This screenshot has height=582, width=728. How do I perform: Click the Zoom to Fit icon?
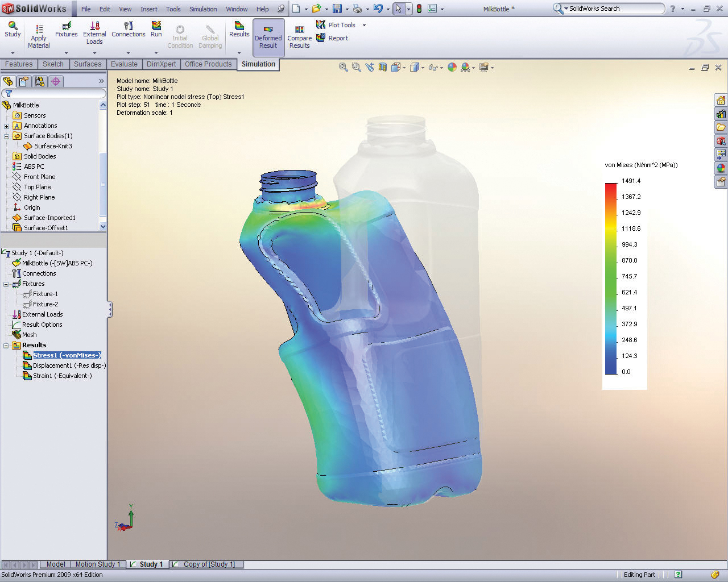pyautogui.click(x=344, y=67)
